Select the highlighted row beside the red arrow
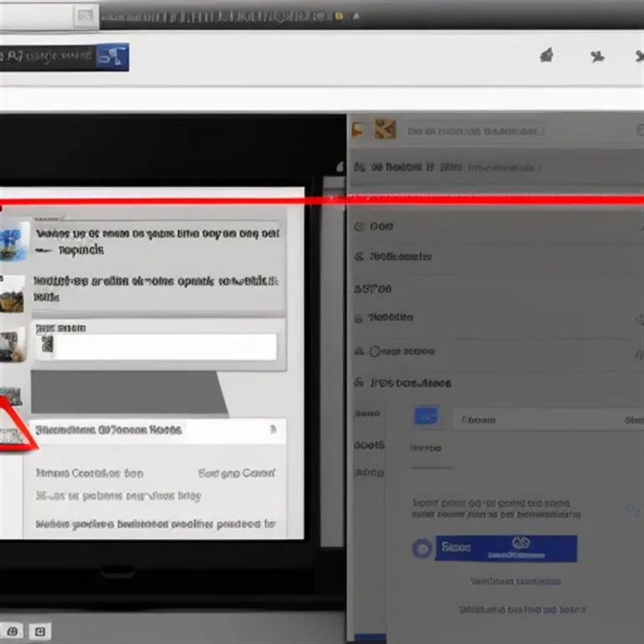The height and width of the screenshot is (644, 644). (x=158, y=430)
